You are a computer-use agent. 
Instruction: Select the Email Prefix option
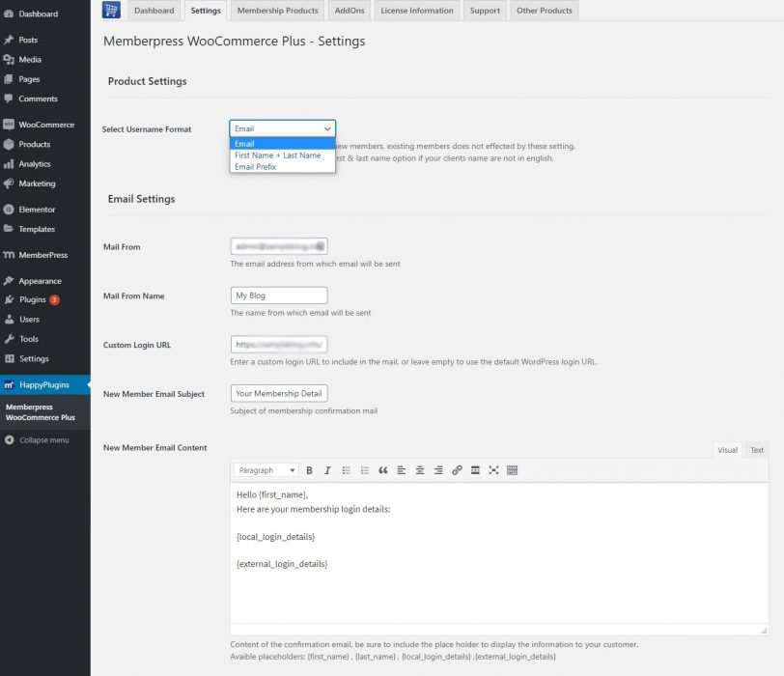(256, 167)
